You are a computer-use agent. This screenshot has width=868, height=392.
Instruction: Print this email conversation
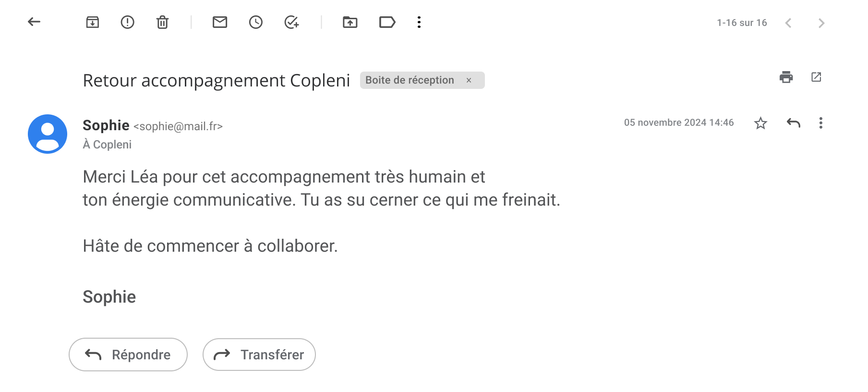[786, 77]
